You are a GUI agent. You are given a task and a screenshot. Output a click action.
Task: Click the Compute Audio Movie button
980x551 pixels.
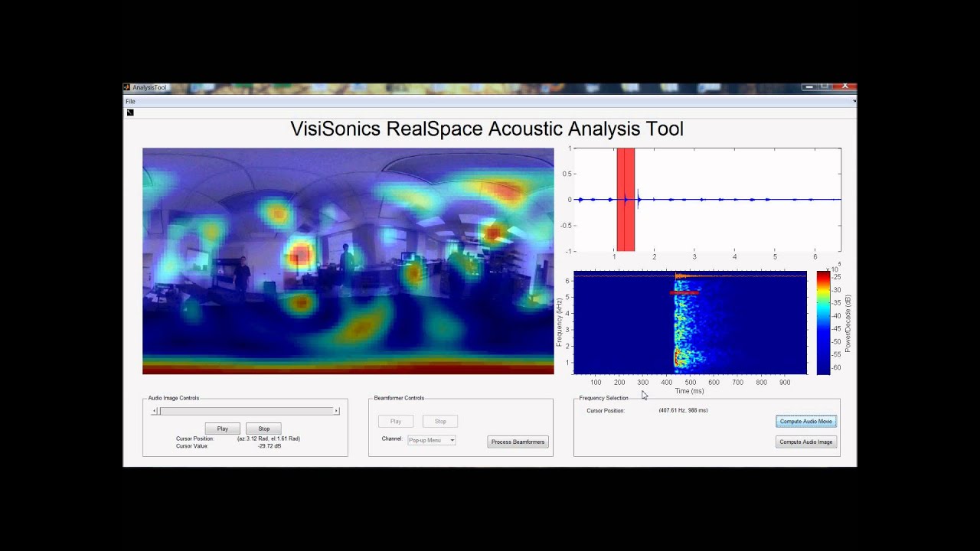click(x=806, y=422)
